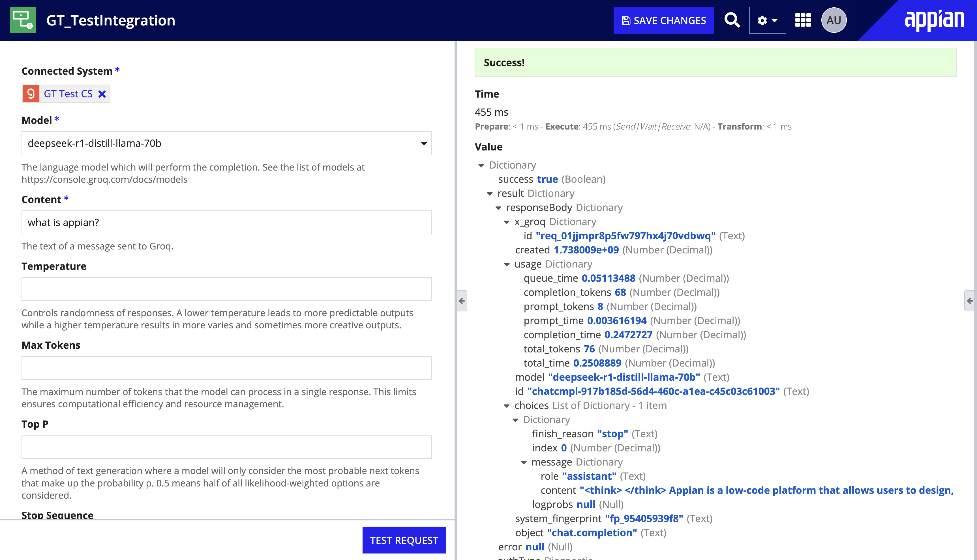Click the Prepare/Execute/Transform timing breakdown line
Image resolution: width=977 pixels, height=560 pixels.
(633, 126)
